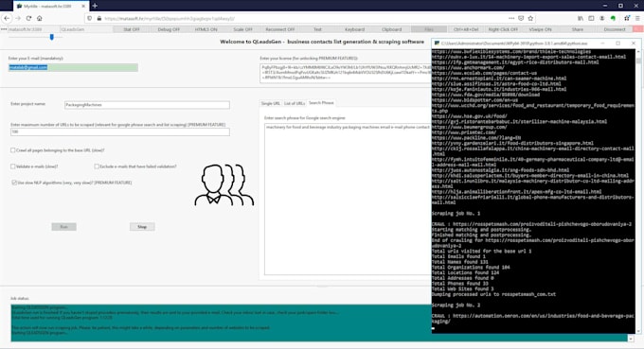This screenshot has height=349, width=644.
Task: Click the three-dots handle on Myrtille toolbar
Action: (x=4, y=29)
